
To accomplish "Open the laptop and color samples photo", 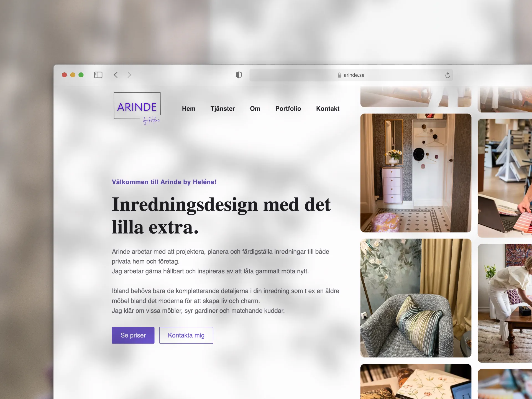I will (505, 178).
